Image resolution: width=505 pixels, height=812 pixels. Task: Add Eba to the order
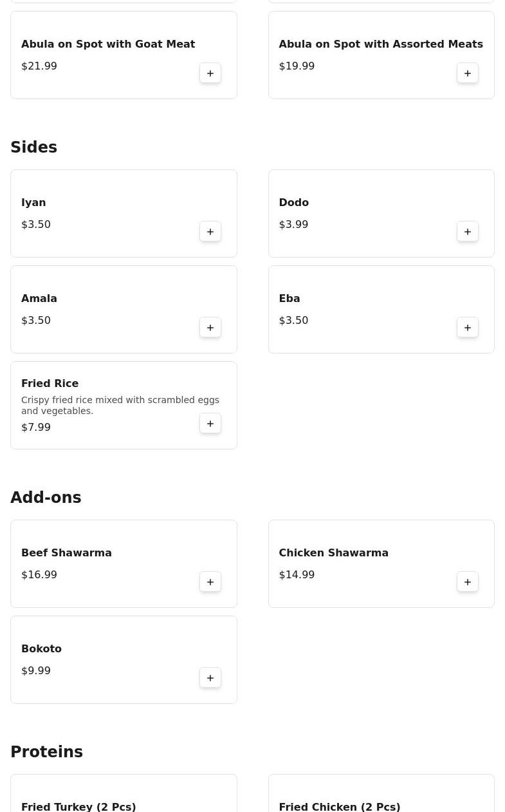(x=468, y=328)
